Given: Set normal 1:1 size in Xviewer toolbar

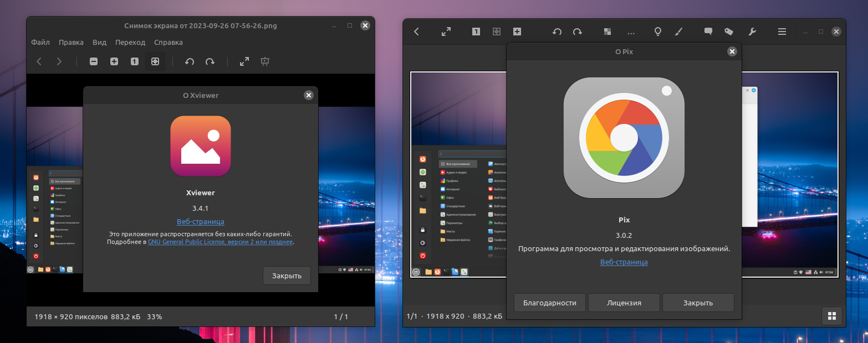Looking at the screenshot, I should [x=134, y=61].
